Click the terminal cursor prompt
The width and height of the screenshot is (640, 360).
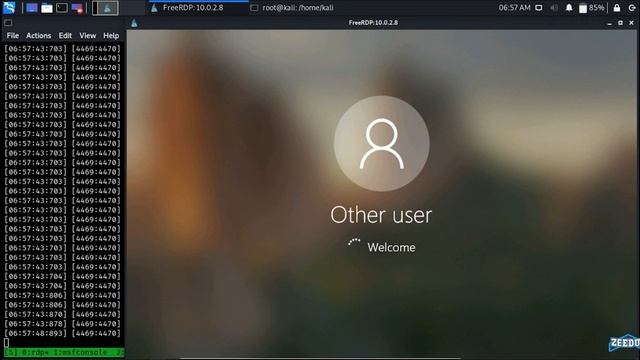[7, 343]
